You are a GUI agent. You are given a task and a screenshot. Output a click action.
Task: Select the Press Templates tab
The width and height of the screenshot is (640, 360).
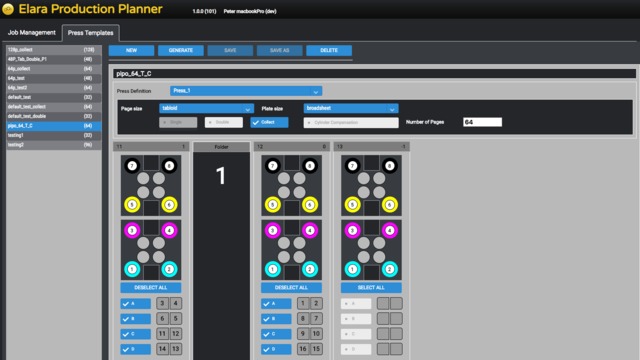[x=91, y=33]
